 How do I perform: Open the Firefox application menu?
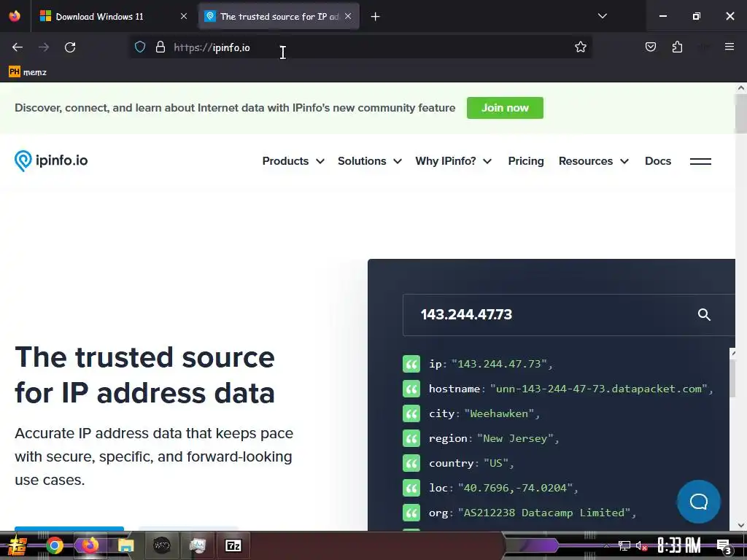pyautogui.click(x=729, y=47)
